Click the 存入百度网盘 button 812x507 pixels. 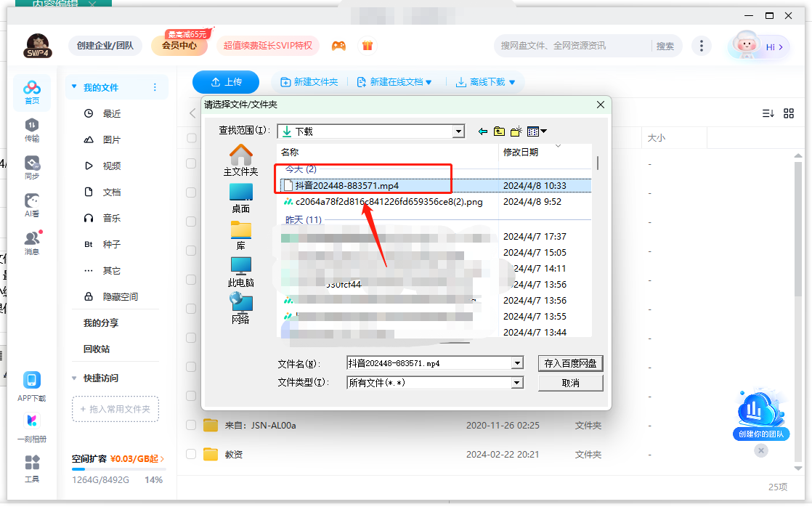pyautogui.click(x=571, y=363)
